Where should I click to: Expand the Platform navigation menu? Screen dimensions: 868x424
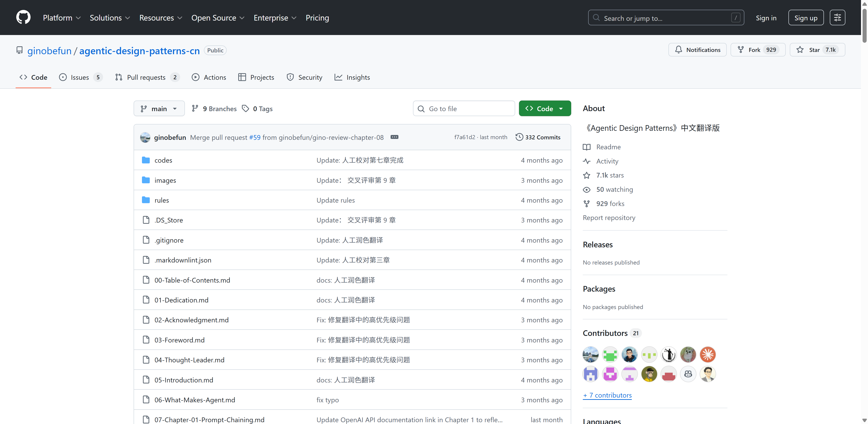62,18
